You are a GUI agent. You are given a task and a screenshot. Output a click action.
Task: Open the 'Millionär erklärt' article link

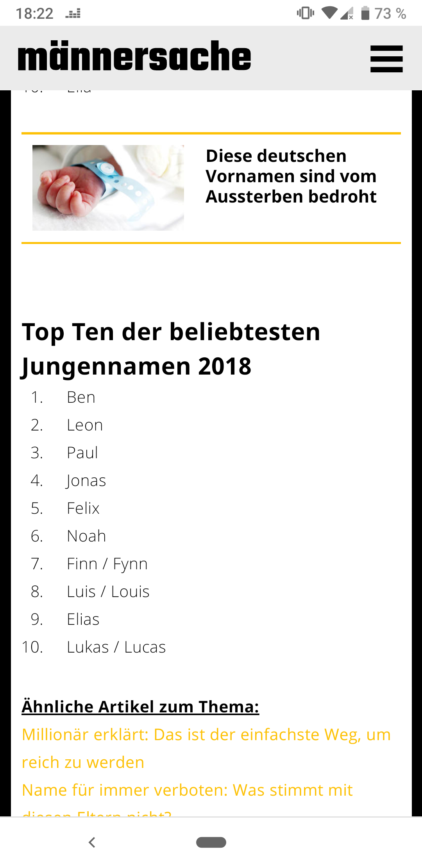[x=206, y=748]
